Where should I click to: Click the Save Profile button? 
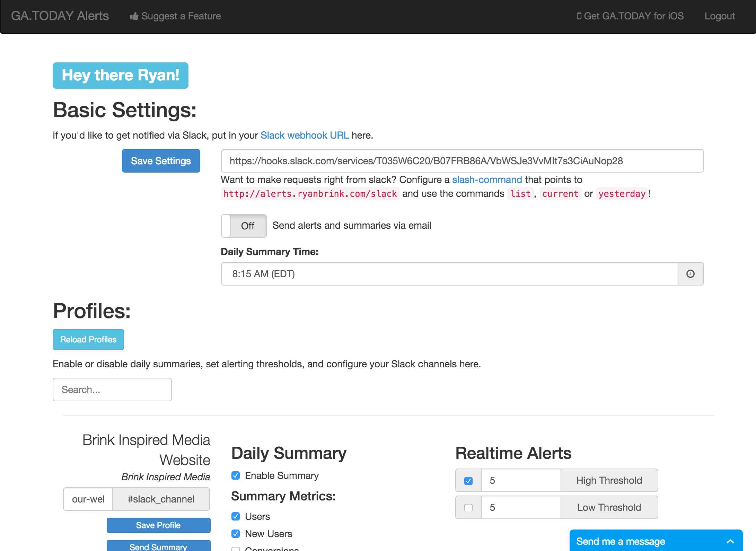pos(158,525)
